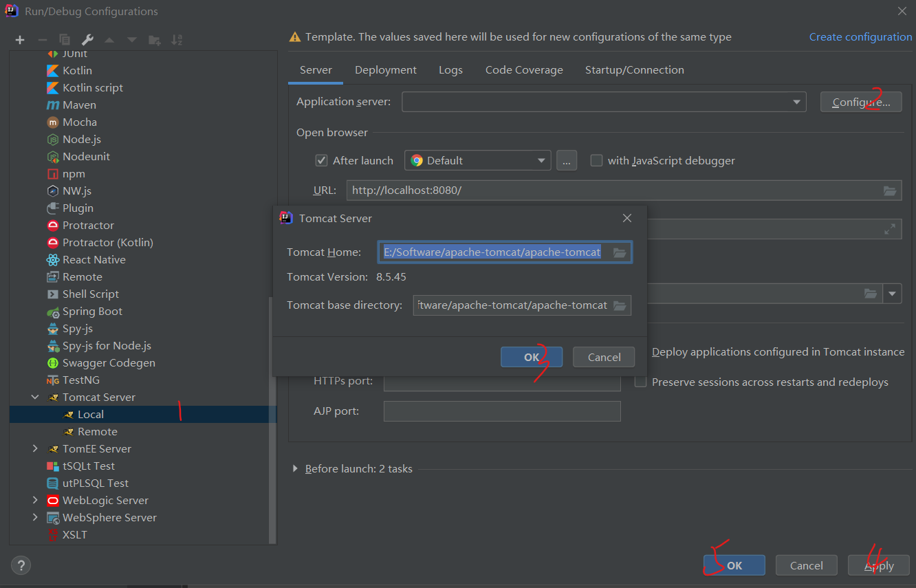Toggle the After launch checkbox

[321, 160]
